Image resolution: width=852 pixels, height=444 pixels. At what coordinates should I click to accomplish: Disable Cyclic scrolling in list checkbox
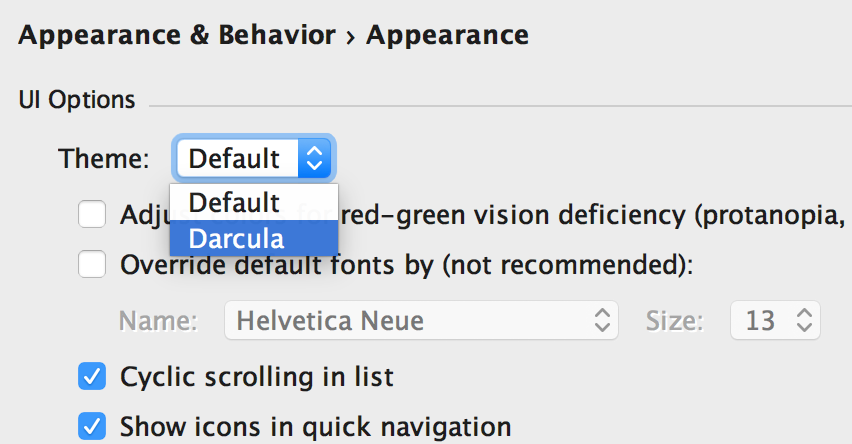92,377
